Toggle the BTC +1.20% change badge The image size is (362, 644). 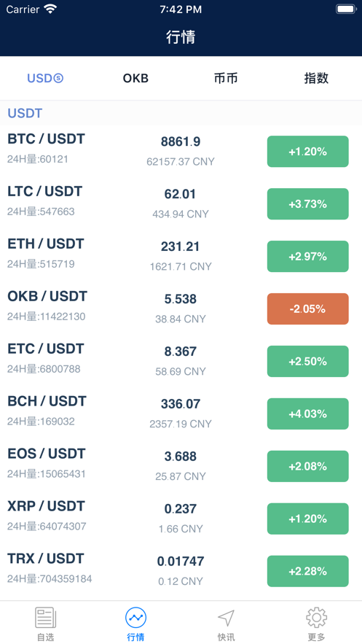308,152
